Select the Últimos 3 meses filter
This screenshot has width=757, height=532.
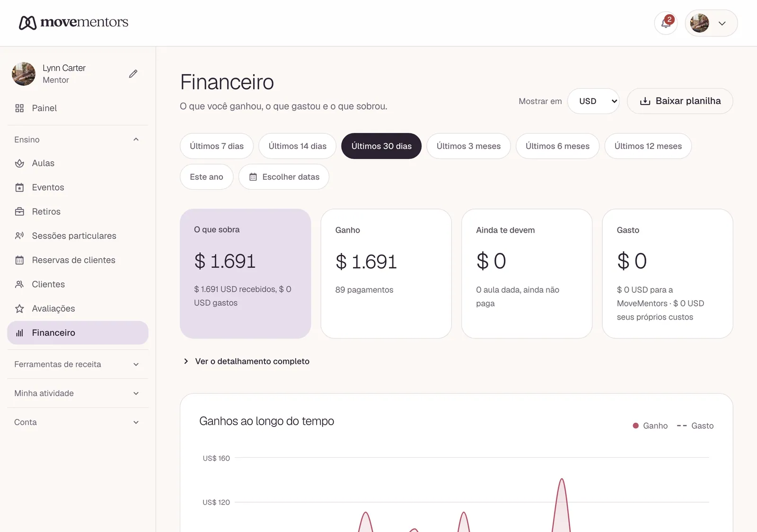[x=468, y=146]
